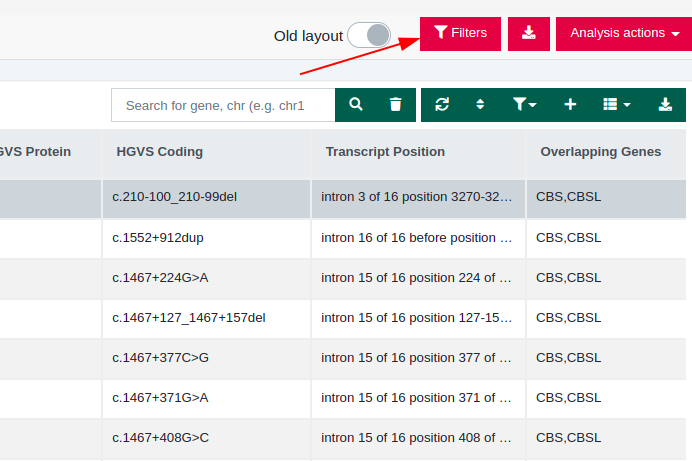
Task: Expand the Analysis actions menu
Action: click(624, 34)
